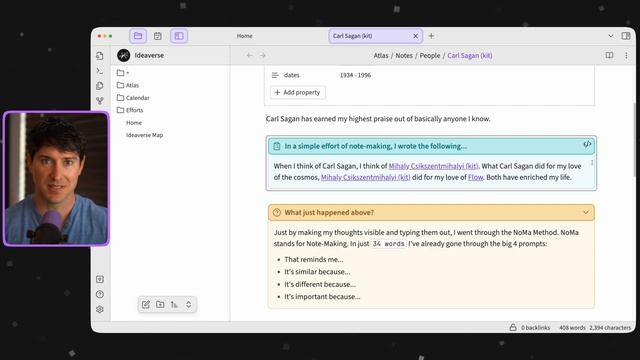Click the 2,394 characters status count
This screenshot has width=640, height=360.
(610, 327)
